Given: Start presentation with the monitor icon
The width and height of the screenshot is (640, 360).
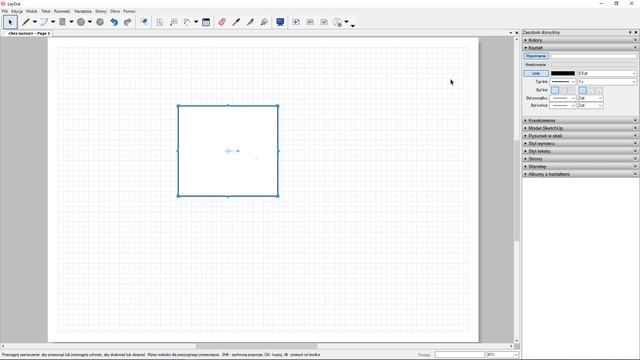Looking at the screenshot, I should [x=280, y=22].
